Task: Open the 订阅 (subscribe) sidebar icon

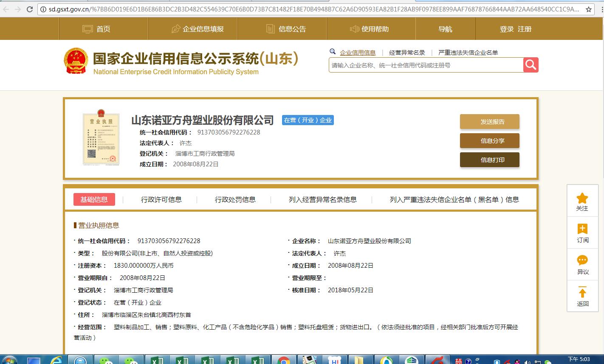Action: coord(582,230)
